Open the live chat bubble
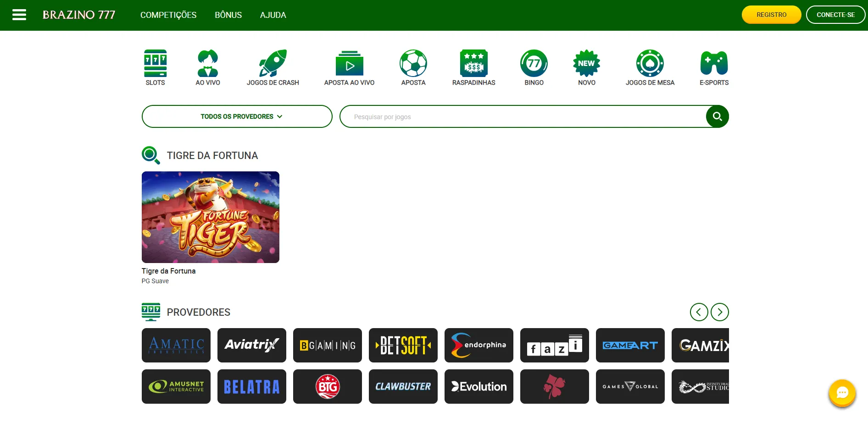The image size is (868, 428). [842, 393]
